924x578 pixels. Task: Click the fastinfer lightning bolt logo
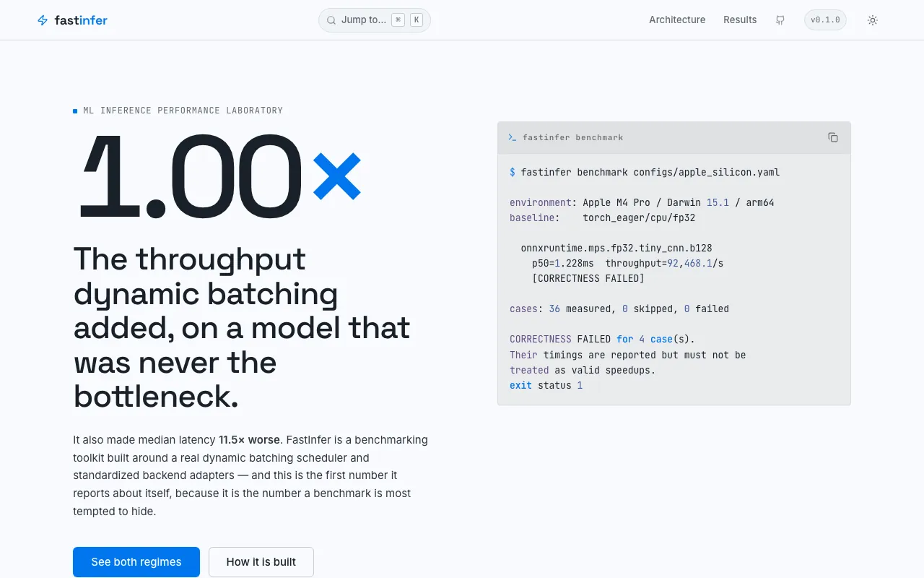click(43, 20)
